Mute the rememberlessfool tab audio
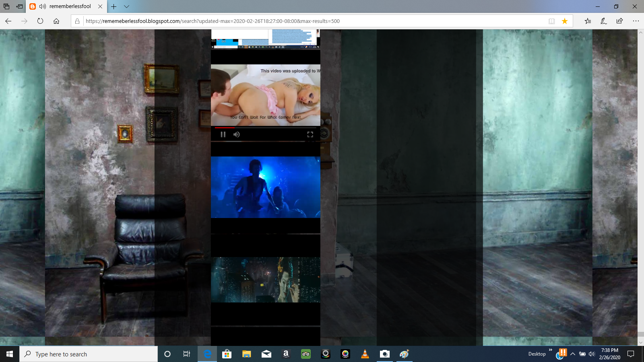 coord(43,6)
